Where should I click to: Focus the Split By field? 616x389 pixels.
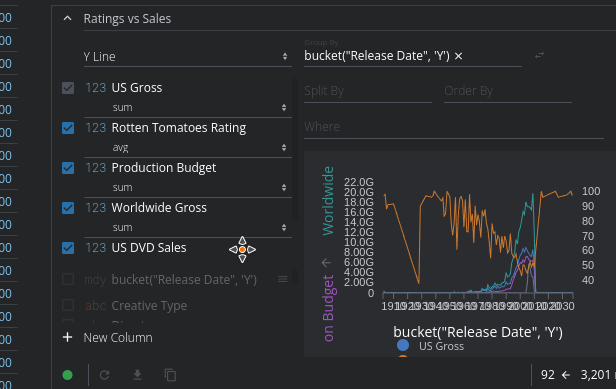click(368, 91)
